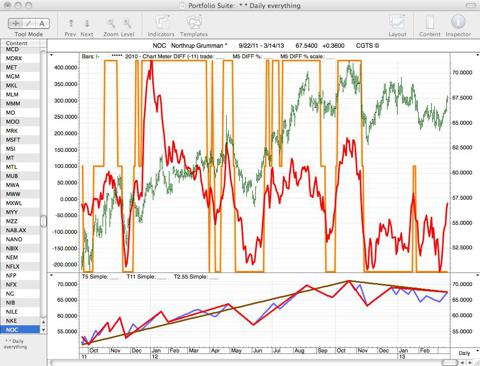Viewport: 480px width, 366px height.
Task: Select NG in the symbol list
Action: [x=20, y=293]
